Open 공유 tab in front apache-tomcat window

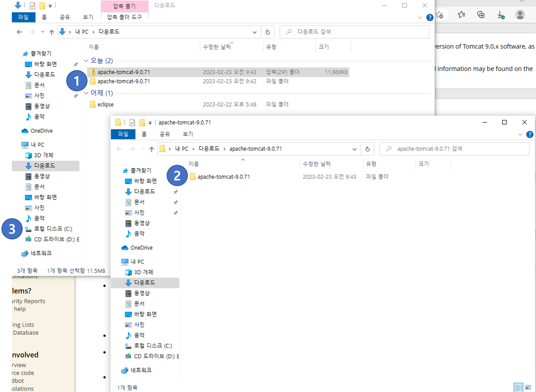click(164, 134)
